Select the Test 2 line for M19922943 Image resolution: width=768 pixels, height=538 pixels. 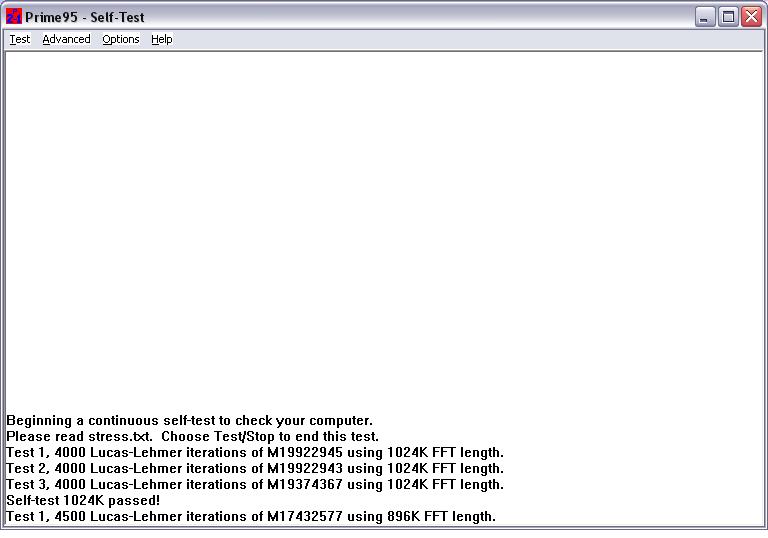(x=255, y=468)
